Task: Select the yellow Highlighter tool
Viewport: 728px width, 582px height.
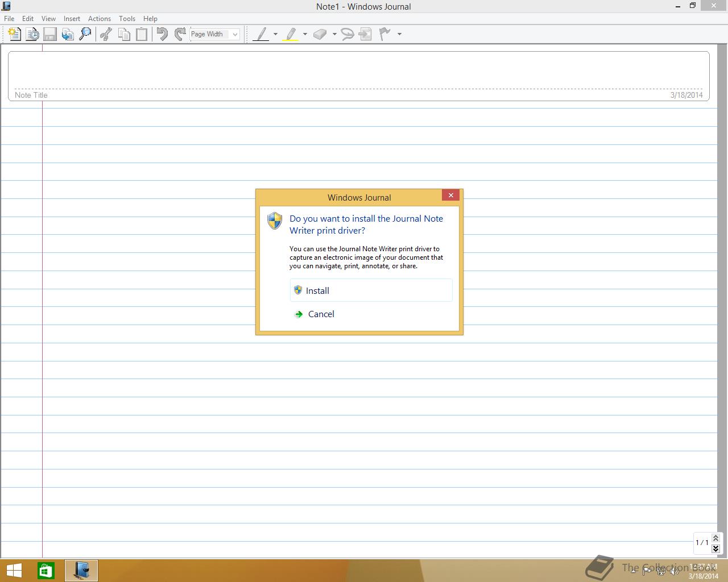Action: 291,34
